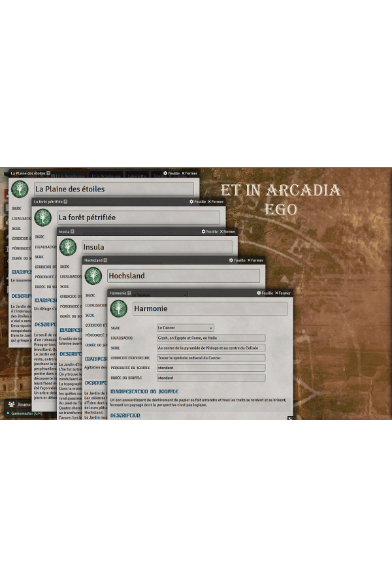
Task: Click the Harmonie name title field
Action: coord(209,308)
